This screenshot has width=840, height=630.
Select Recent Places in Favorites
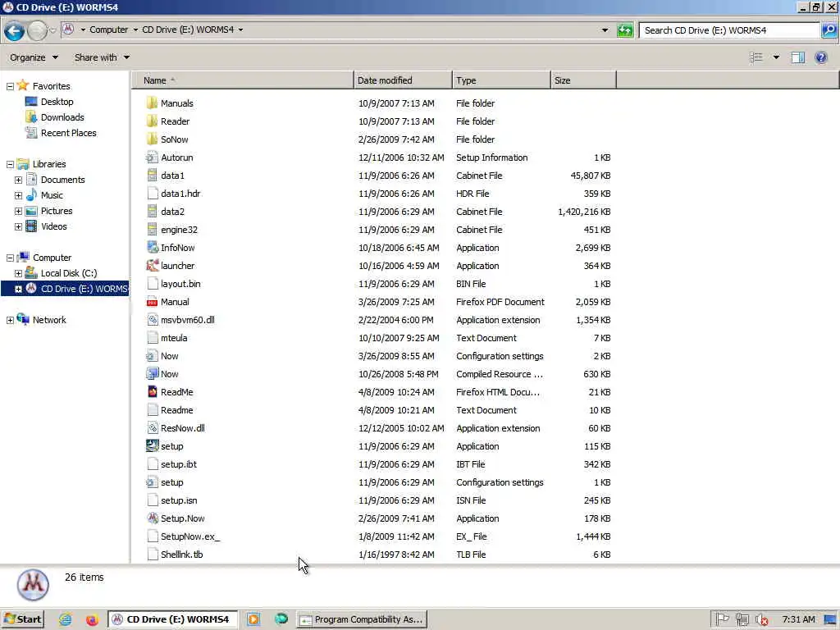click(69, 133)
